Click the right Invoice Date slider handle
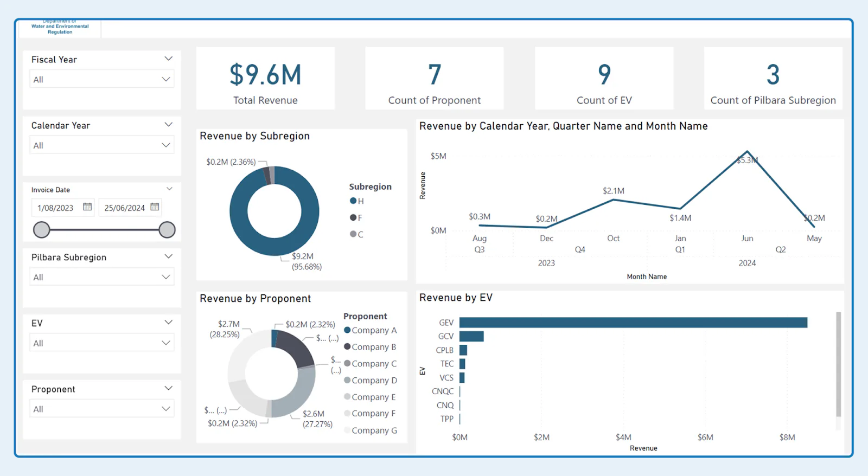The height and width of the screenshot is (476, 868). click(x=167, y=230)
